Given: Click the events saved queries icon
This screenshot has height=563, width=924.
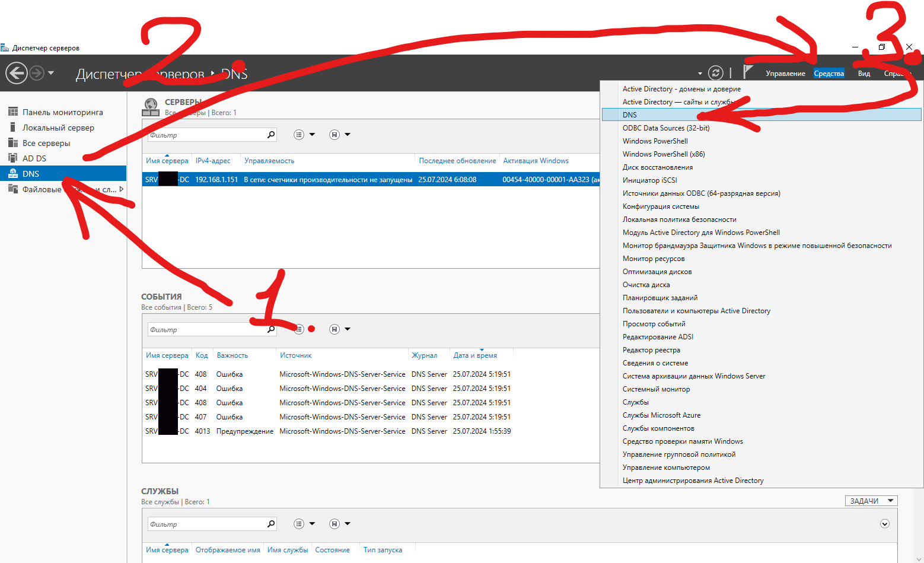Looking at the screenshot, I should pos(334,329).
